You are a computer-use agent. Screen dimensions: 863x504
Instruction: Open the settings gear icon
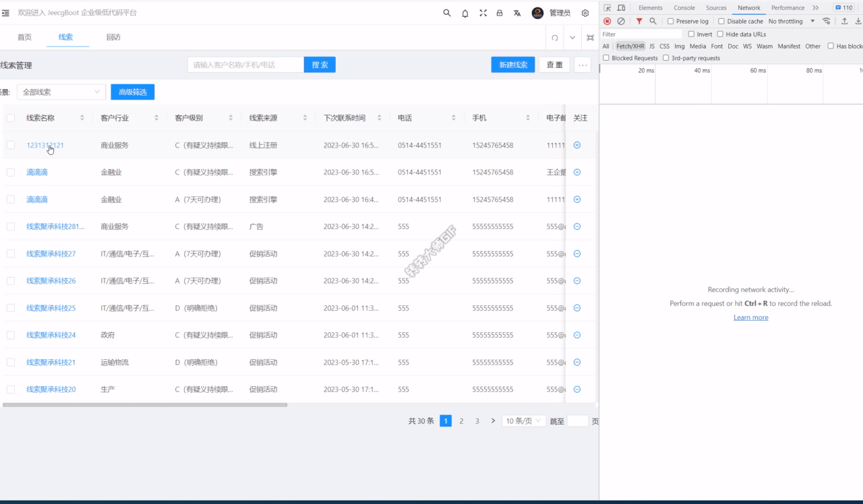click(x=585, y=12)
